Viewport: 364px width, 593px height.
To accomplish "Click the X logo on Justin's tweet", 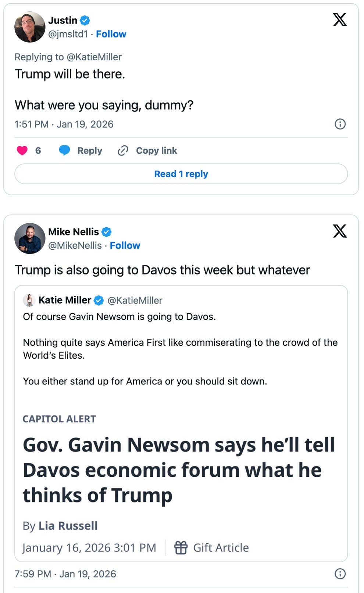I will point(340,20).
